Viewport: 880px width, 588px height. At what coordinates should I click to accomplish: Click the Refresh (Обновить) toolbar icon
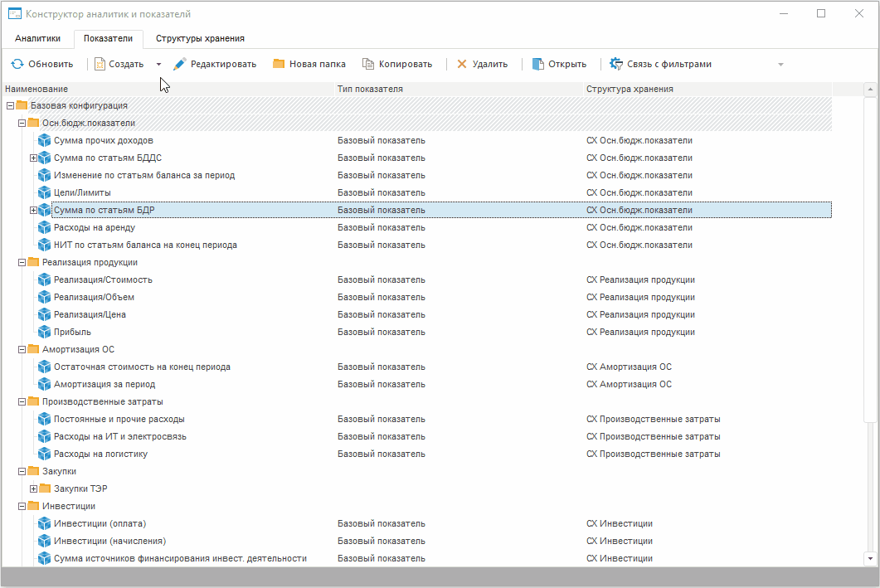(17, 64)
